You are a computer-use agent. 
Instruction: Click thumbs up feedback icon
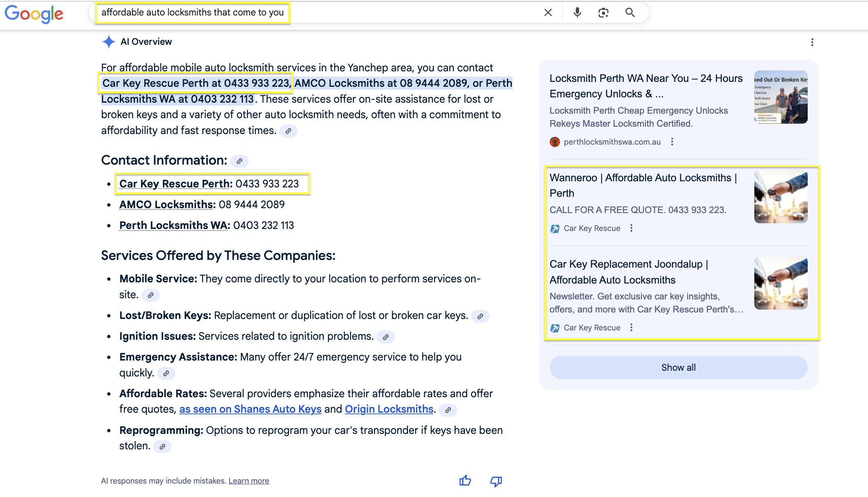(x=465, y=481)
